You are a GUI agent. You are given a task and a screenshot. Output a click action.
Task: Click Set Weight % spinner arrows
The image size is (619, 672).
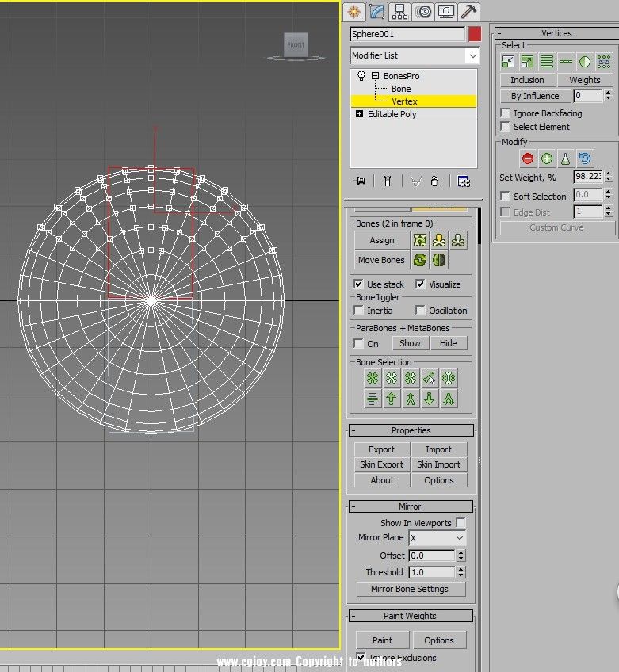click(x=609, y=176)
